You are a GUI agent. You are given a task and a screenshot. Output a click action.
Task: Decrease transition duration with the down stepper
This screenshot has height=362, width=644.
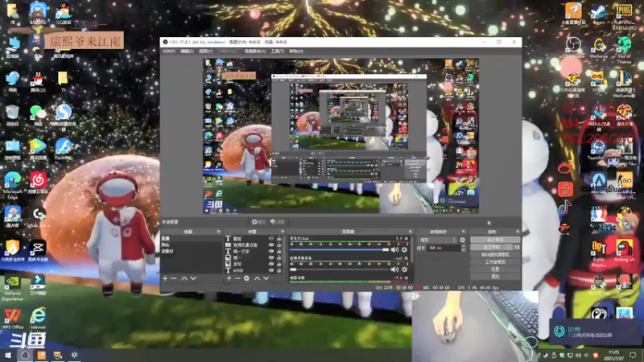(464, 249)
